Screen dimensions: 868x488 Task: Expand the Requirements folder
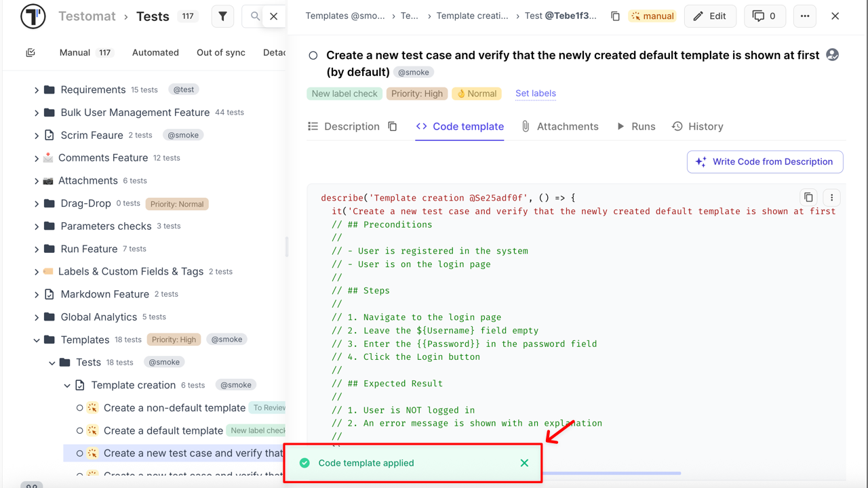coord(37,90)
